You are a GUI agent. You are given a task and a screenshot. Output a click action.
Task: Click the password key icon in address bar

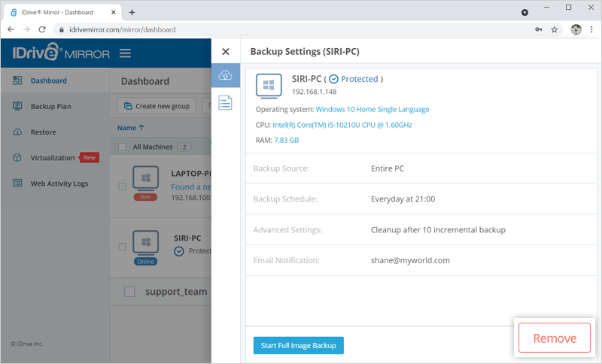(x=538, y=30)
